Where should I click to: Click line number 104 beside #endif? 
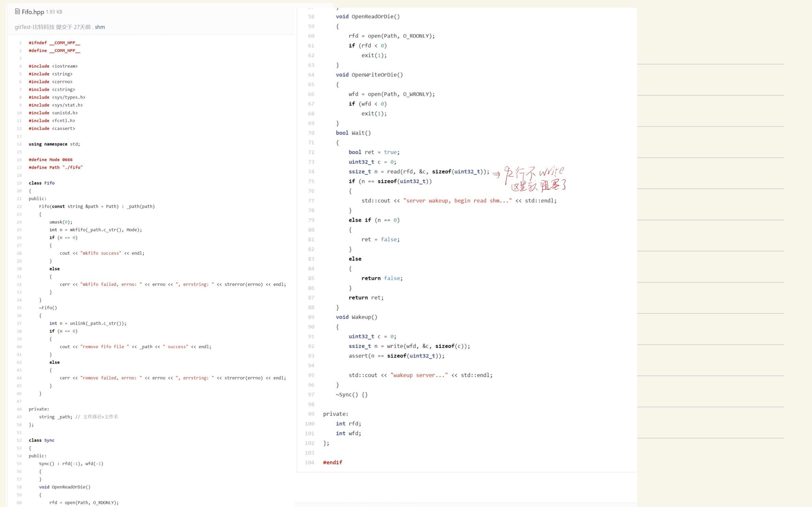click(309, 462)
